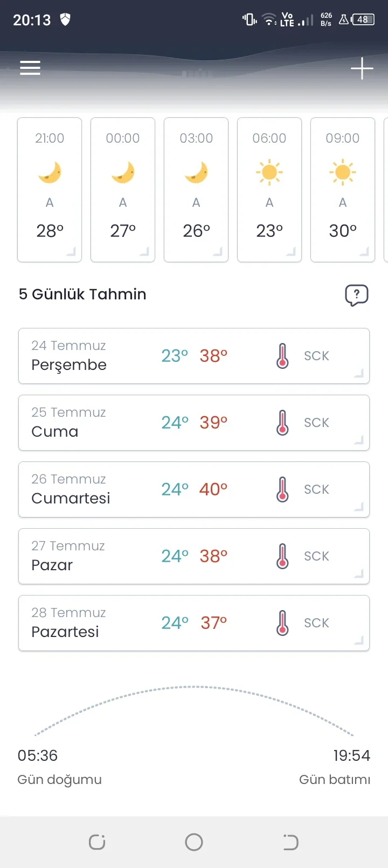
Task: Tap thermometer icon for 24 Temmuz Perşembe
Action: click(x=282, y=356)
